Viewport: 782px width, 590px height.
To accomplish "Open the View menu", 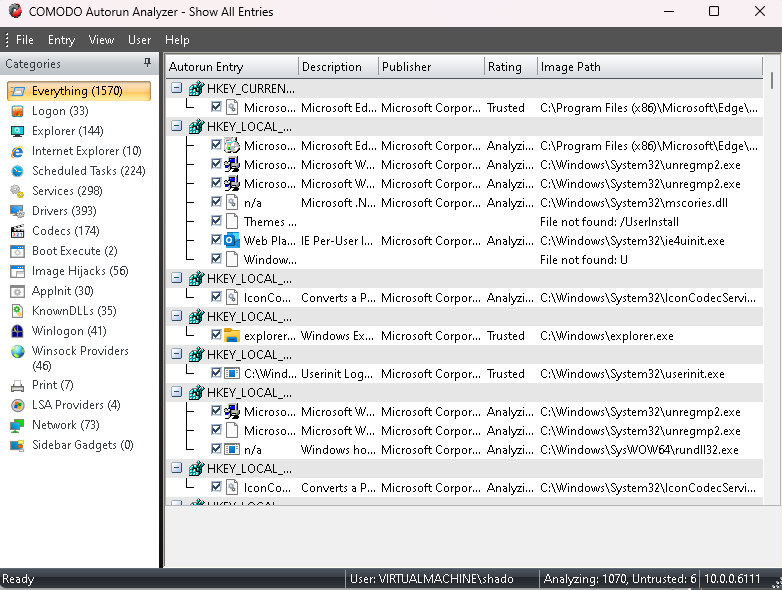I will pyautogui.click(x=101, y=40).
